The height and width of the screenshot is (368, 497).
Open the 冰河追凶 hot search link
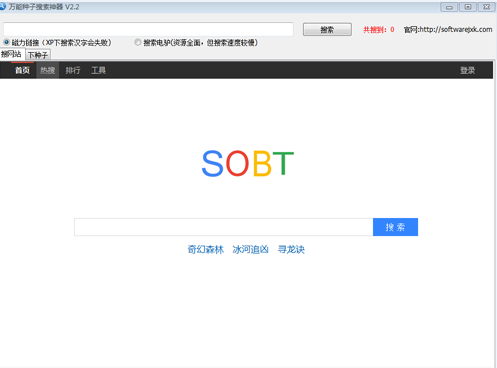[250, 249]
